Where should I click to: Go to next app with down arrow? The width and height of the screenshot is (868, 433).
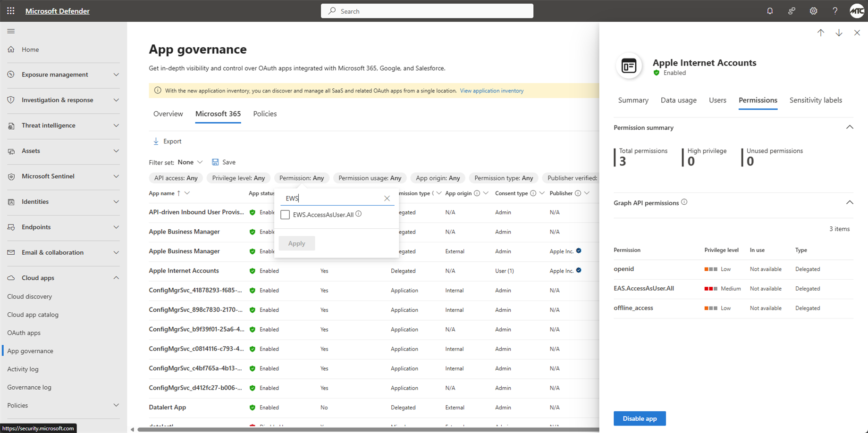coord(839,33)
